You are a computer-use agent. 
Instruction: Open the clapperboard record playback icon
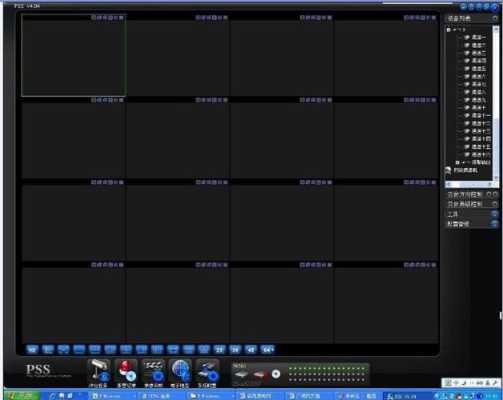point(153,373)
